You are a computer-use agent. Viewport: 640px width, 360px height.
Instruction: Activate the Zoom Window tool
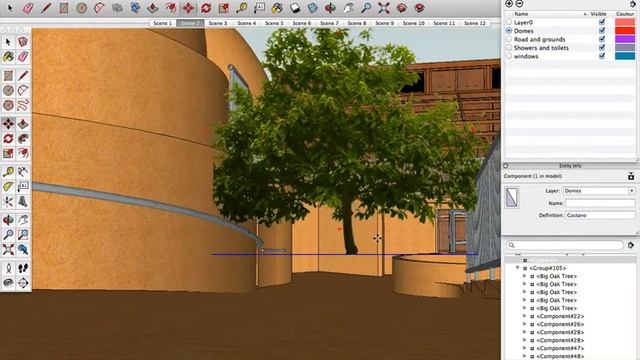23,235
